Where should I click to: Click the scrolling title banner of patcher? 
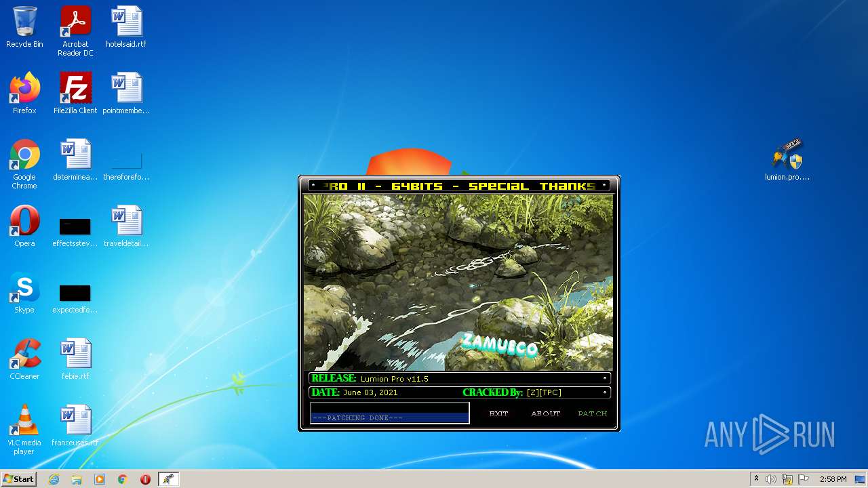pyautogui.click(x=459, y=186)
